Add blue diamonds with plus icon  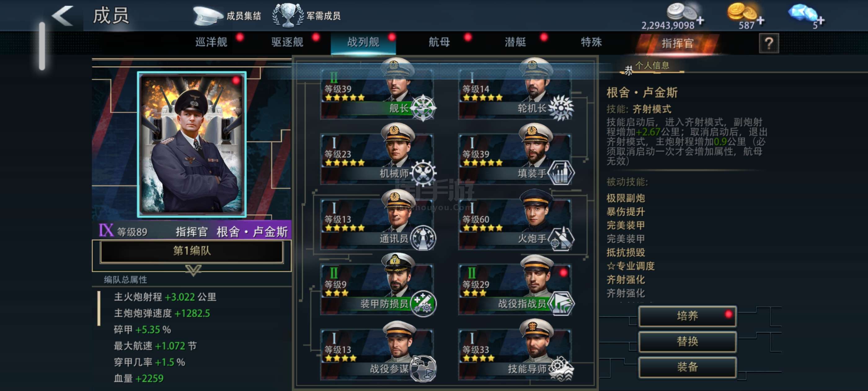pyautogui.click(x=821, y=20)
